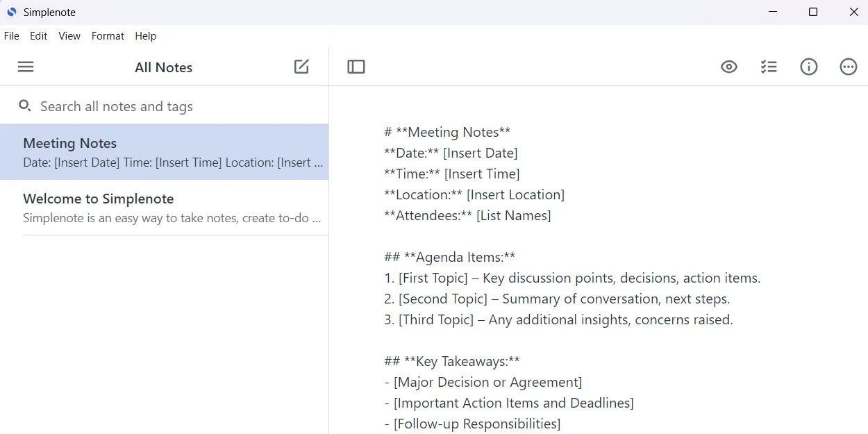Preview the note with the eye icon

coord(729,67)
